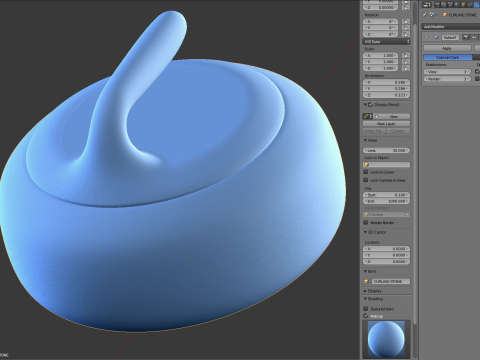Click the object datablock icon in breadcrumb

(x=432, y=15)
